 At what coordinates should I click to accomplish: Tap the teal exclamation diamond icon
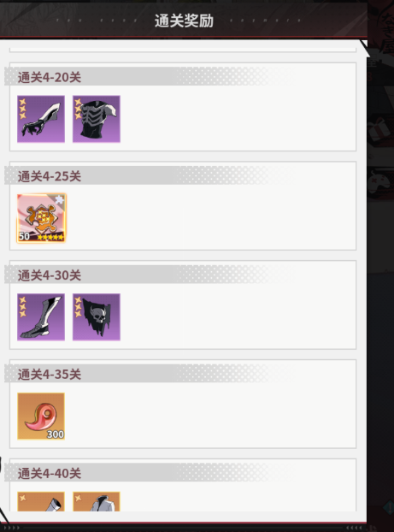click(389, 507)
